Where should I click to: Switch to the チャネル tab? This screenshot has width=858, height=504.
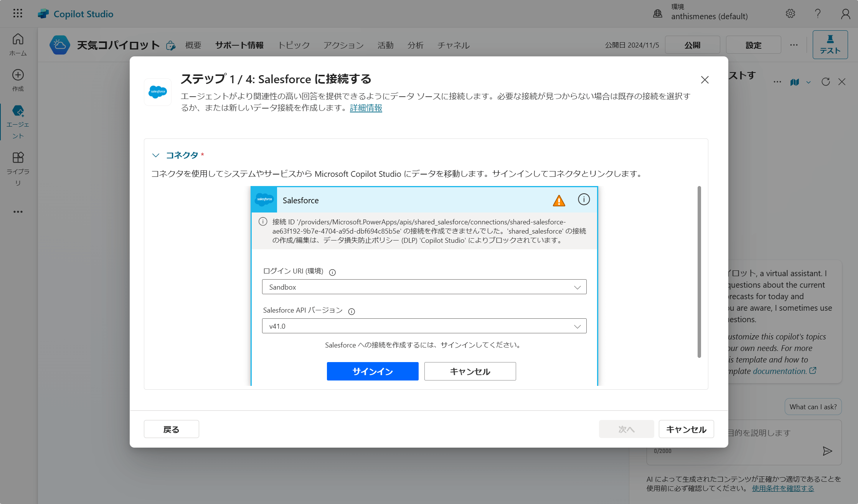pyautogui.click(x=454, y=45)
